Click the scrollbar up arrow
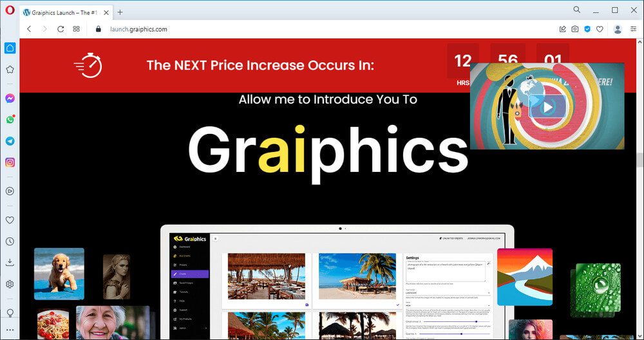 pyautogui.click(x=640, y=42)
